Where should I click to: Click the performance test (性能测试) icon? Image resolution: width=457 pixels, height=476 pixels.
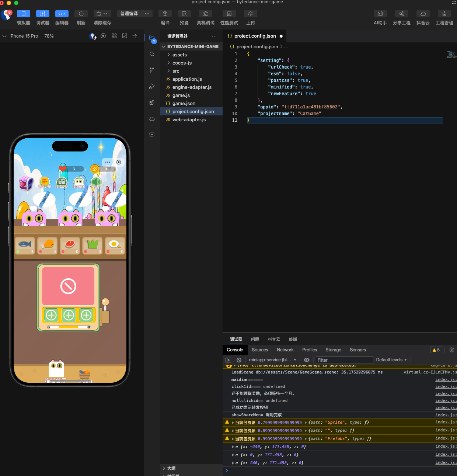[229, 14]
